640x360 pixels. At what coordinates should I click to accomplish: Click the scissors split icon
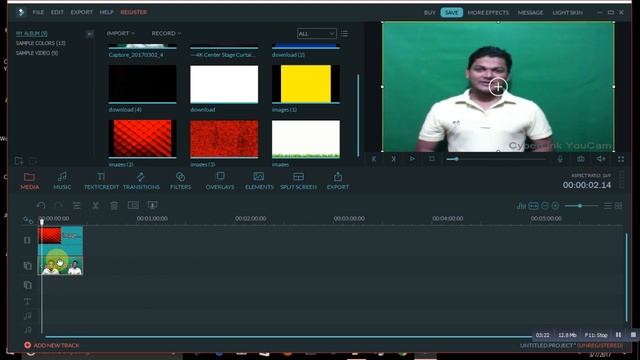click(x=95, y=205)
